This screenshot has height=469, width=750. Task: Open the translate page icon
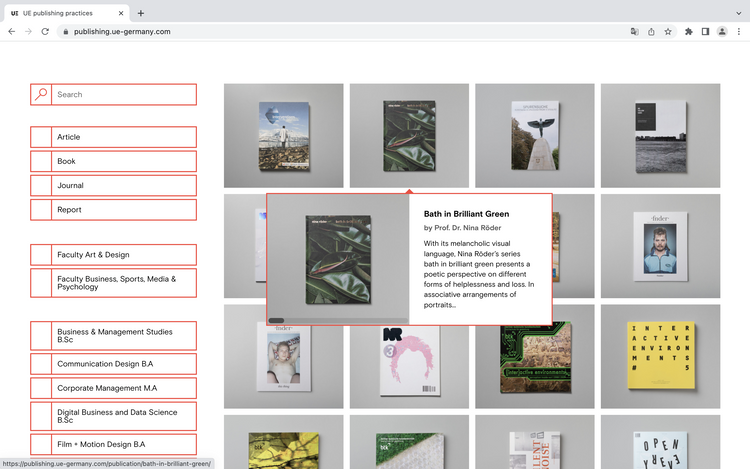[x=634, y=32]
